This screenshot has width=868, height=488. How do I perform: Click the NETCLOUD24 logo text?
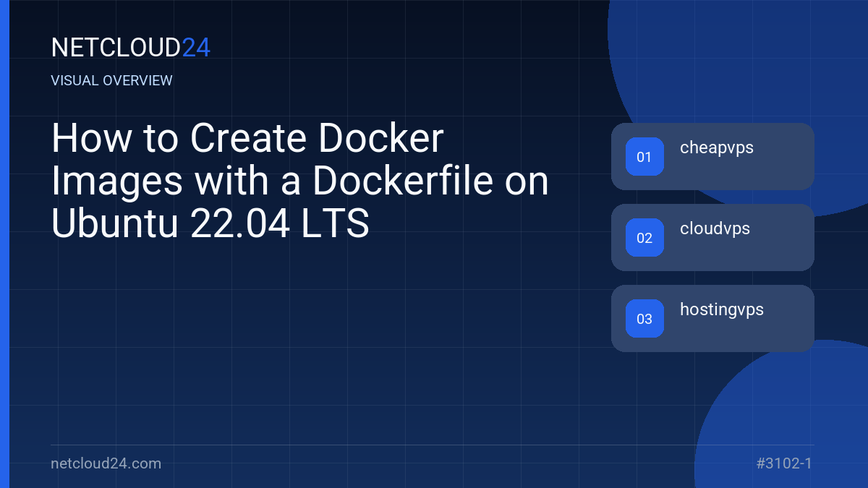point(131,48)
